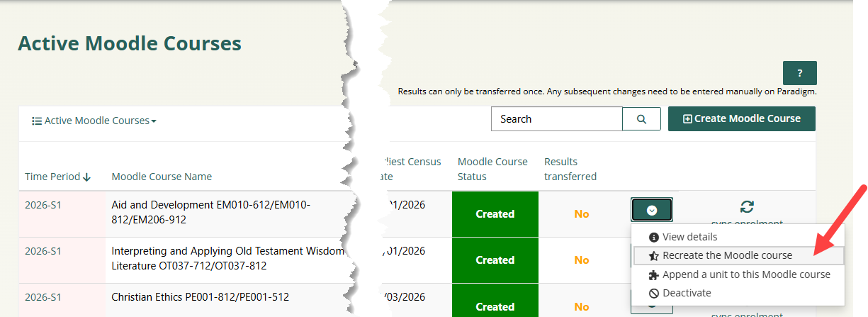
Task: Click Created status for Old Testament Wisdom row
Action: (495, 260)
